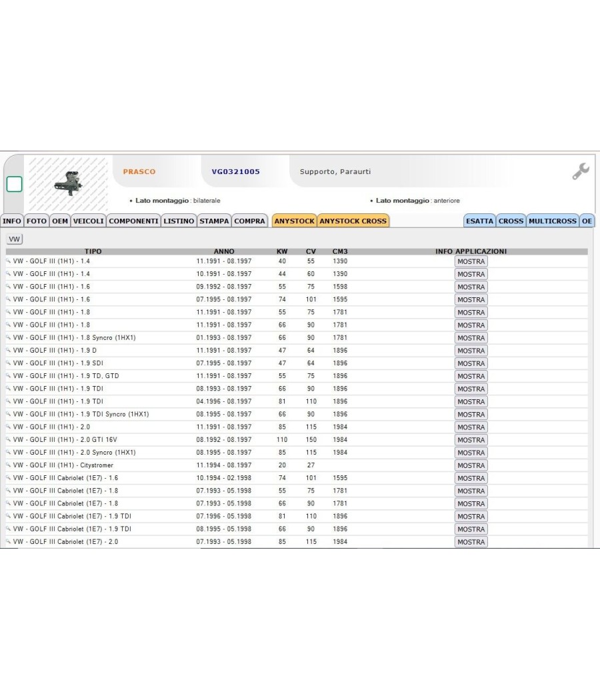
Task: Click the wrench tool icon
Action: point(581,171)
